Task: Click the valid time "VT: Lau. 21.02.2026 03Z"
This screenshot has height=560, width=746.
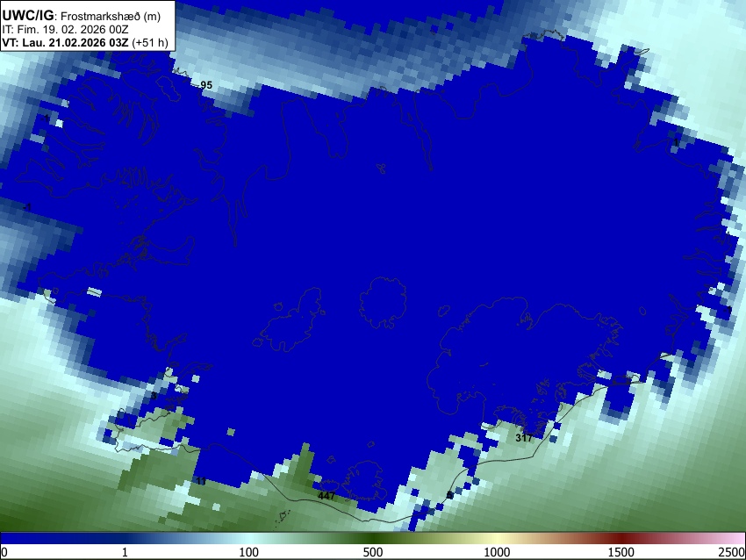Action: coord(65,42)
